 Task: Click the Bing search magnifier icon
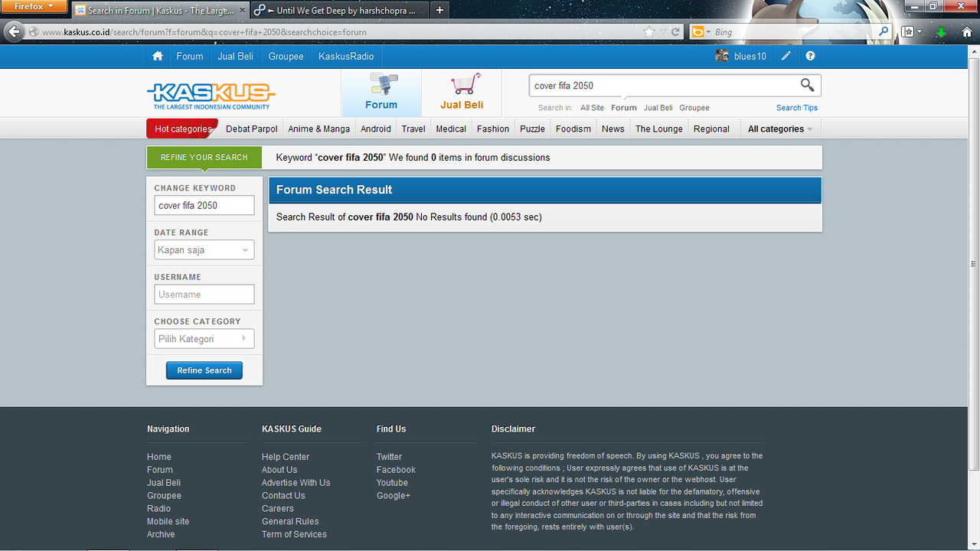884,31
